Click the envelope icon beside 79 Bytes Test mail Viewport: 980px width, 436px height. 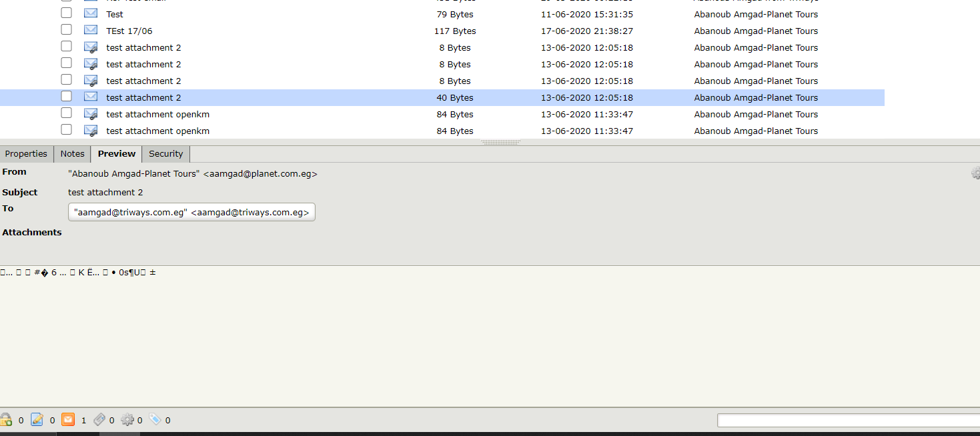coord(91,13)
